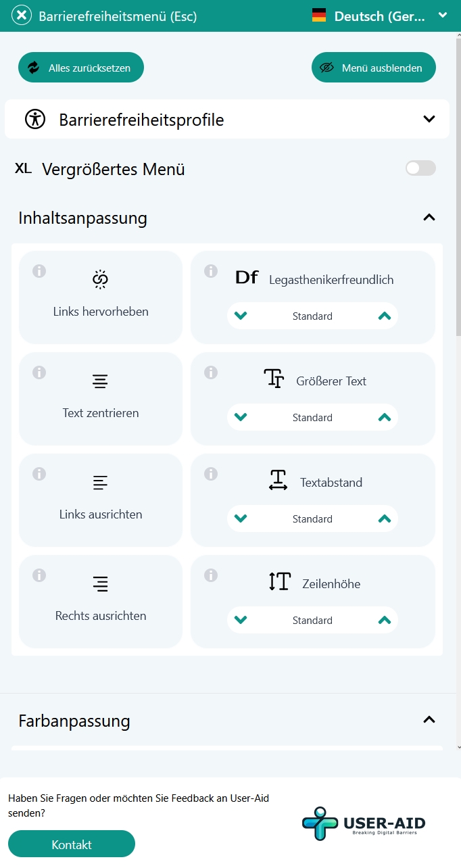This screenshot has width=461, height=868.
Task: Select the Text zentrieren icon
Action: (x=100, y=381)
